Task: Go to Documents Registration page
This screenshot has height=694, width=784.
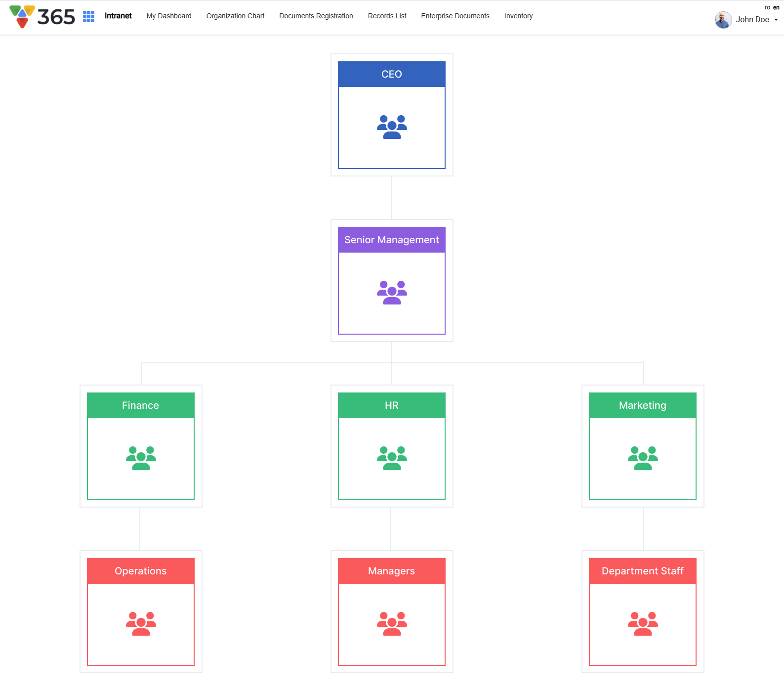Action: coord(316,16)
